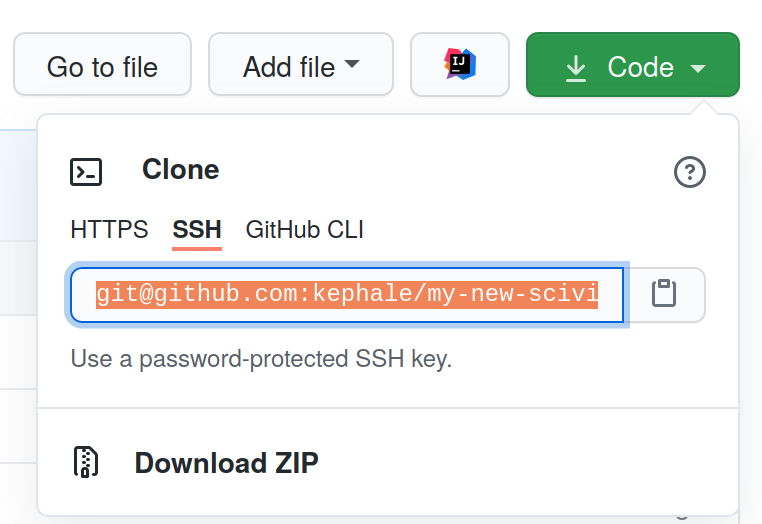Click the green Code button label
762x524 pixels.
641,67
